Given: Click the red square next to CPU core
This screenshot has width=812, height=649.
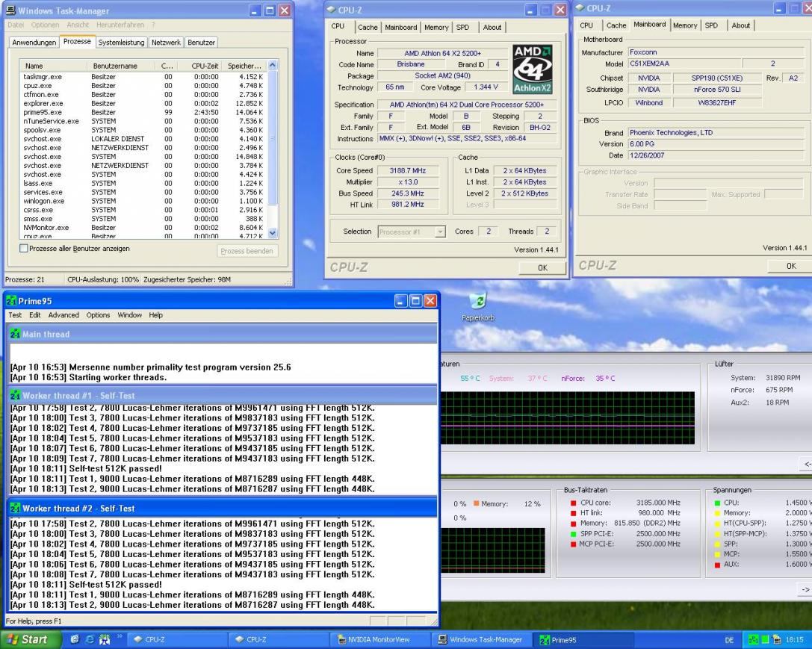Looking at the screenshot, I should pyautogui.click(x=573, y=503).
